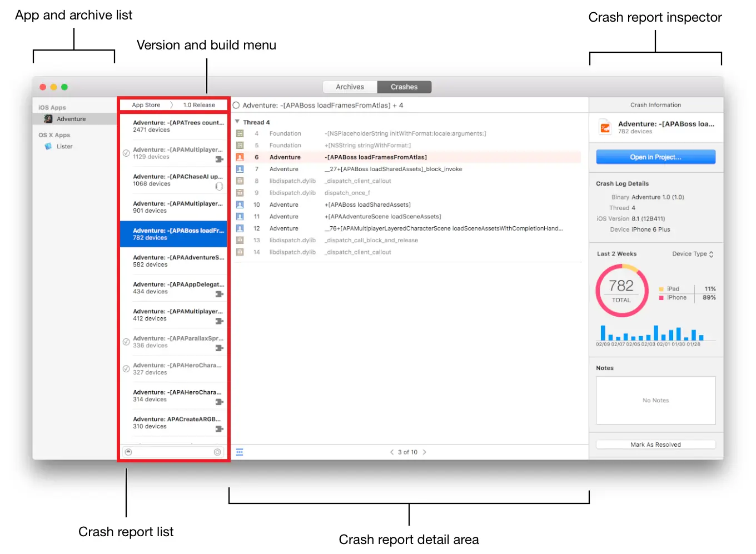
Task: Toggle left filter button under crash list
Action: 128,452
